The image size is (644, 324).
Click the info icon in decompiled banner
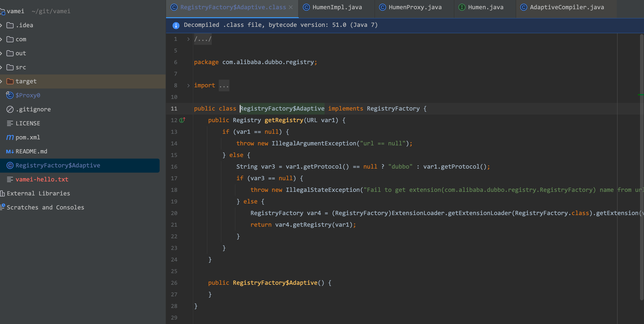click(176, 25)
